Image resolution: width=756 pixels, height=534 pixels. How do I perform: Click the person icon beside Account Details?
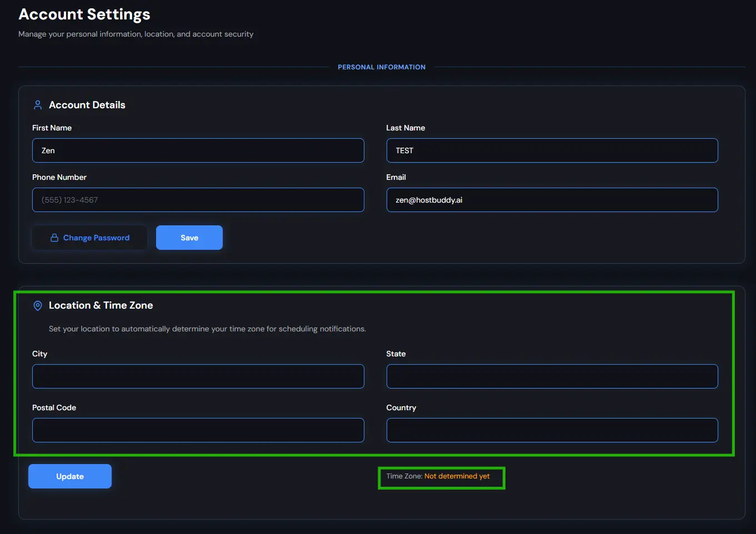click(x=37, y=104)
